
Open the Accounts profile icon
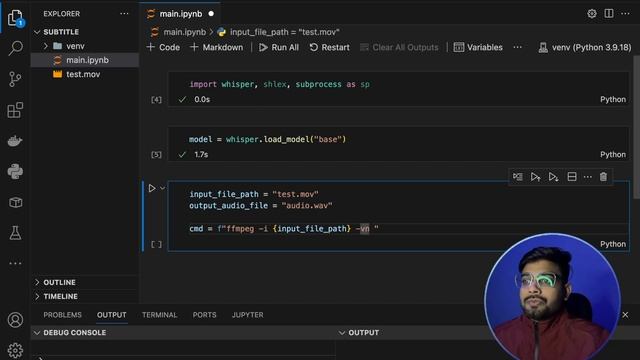15,320
